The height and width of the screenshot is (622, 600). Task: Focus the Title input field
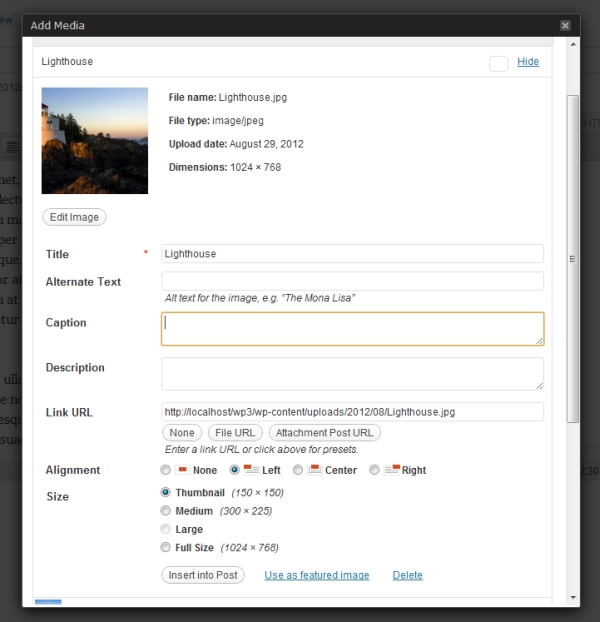tap(352, 253)
